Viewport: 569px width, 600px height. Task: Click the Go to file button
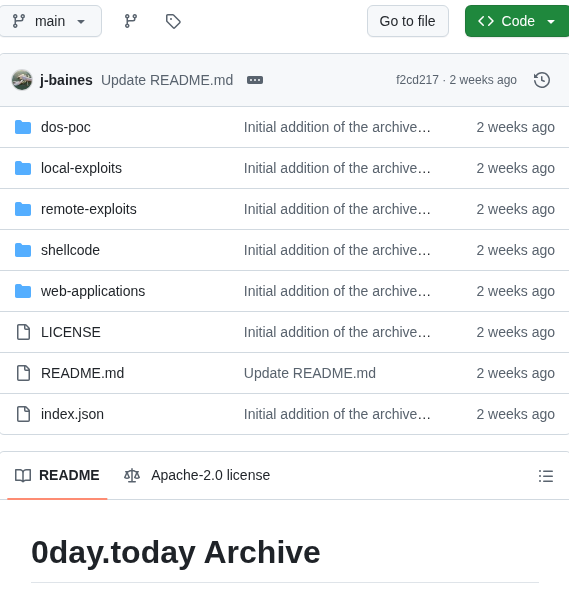[408, 21]
